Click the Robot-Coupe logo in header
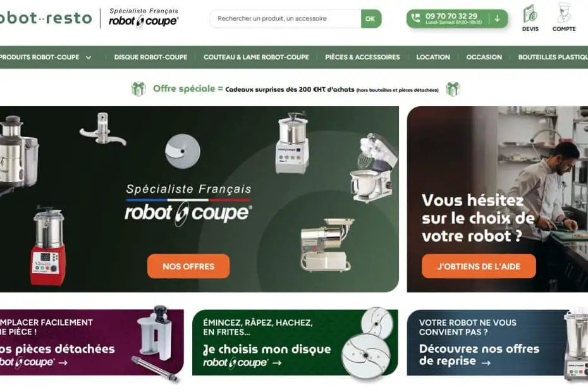 pyautogui.click(x=144, y=18)
